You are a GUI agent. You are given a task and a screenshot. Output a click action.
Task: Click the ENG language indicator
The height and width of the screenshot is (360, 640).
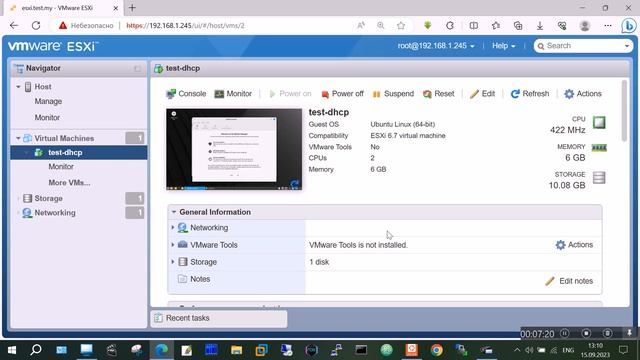(x=568, y=350)
